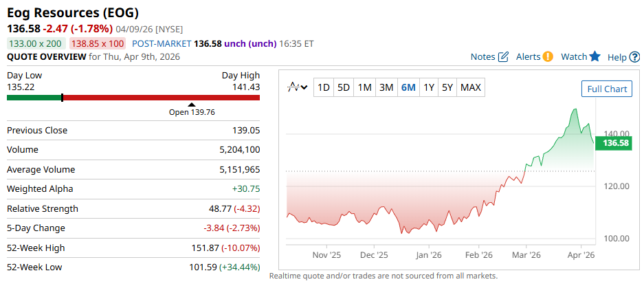Display the MAX chart range
This screenshot has width=644, height=284.
[471, 87]
